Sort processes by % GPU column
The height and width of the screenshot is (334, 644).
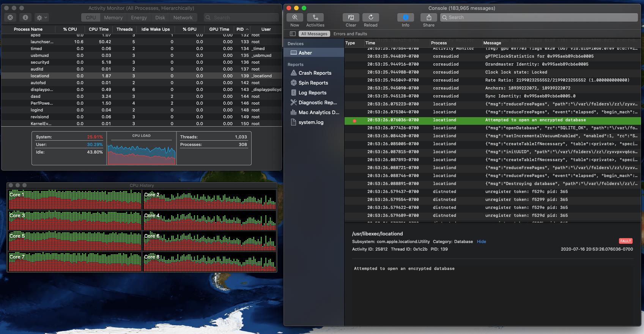click(x=189, y=29)
